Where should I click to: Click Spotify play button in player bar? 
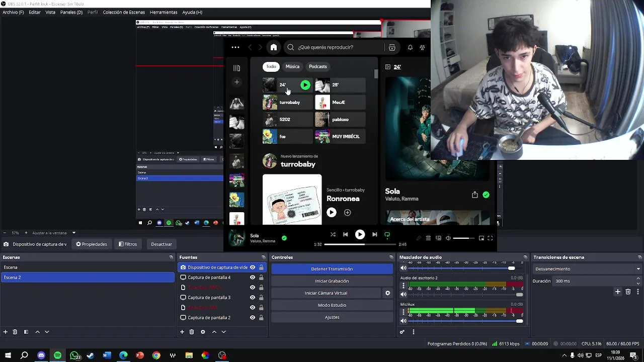360,234
